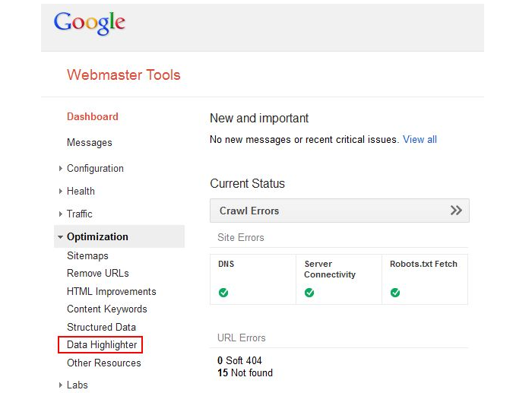Open HTML Improvements page
The width and height of the screenshot is (532, 393).
pos(112,292)
